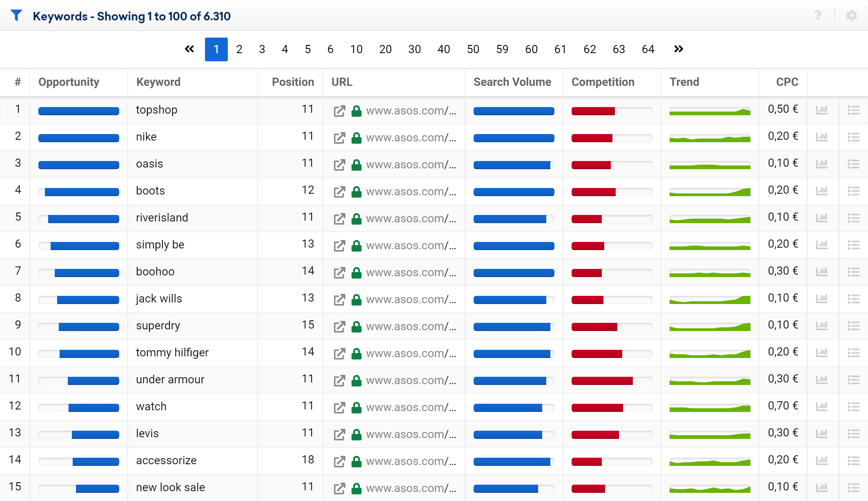The height and width of the screenshot is (501, 868).
Task: Click the opportunity bar for topshop
Action: 79,111
